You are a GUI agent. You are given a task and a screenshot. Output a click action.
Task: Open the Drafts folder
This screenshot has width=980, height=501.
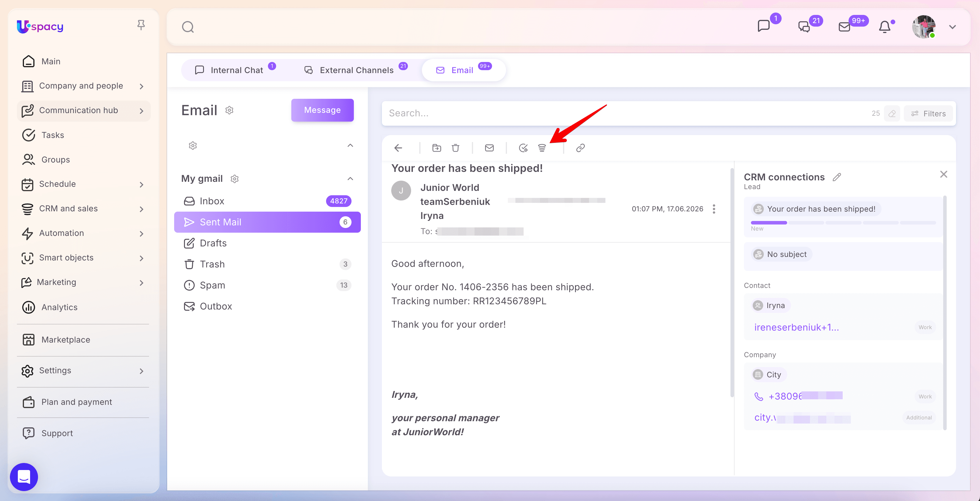click(x=267, y=243)
